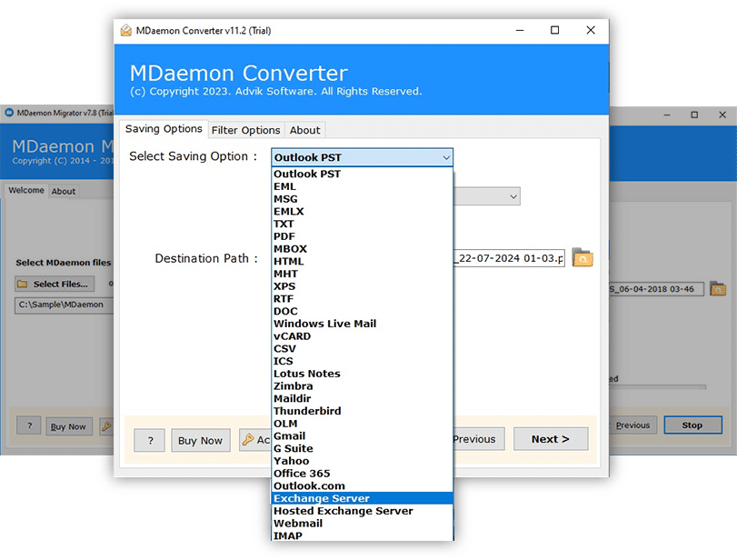Choose RTF saving option
The image size is (737, 560).
[362, 298]
